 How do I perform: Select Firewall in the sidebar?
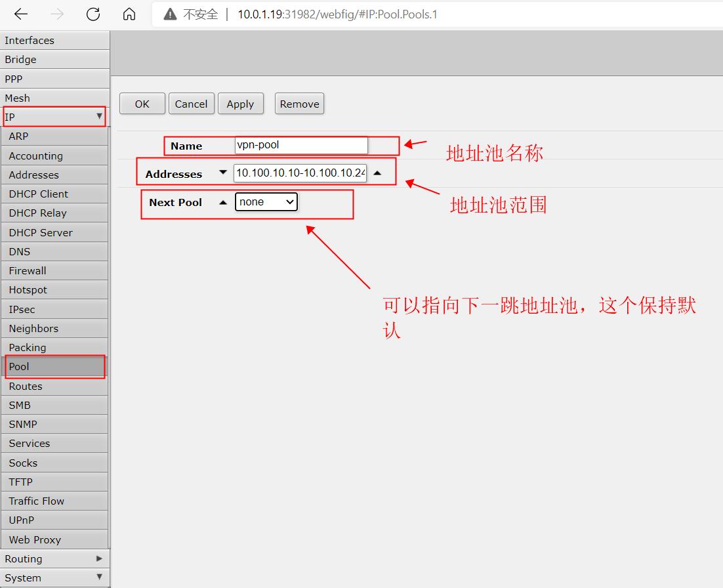pyautogui.click(x=27, y=270)
